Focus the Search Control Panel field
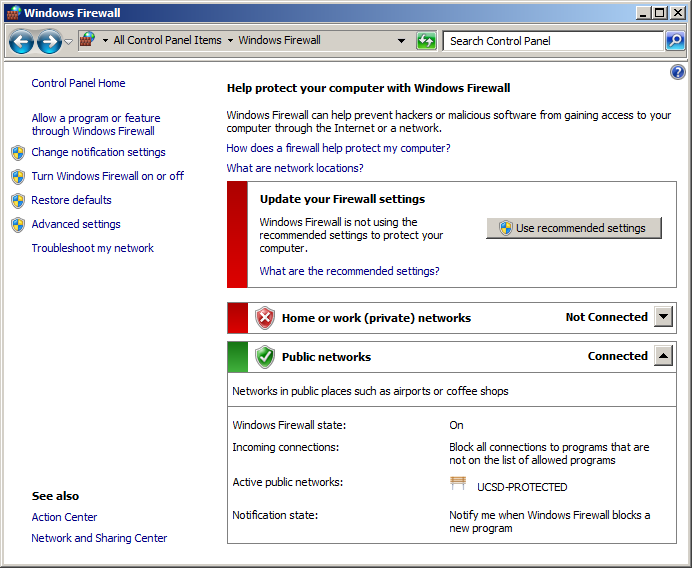This screenshot has height=568, width=692. pos(553,41)
